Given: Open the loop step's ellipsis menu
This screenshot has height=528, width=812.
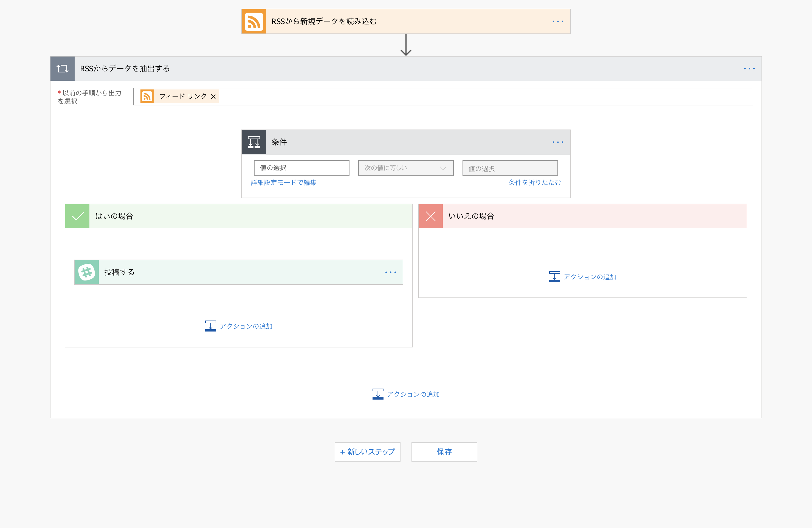Looking at the screenshot, I should pos(749,69).
